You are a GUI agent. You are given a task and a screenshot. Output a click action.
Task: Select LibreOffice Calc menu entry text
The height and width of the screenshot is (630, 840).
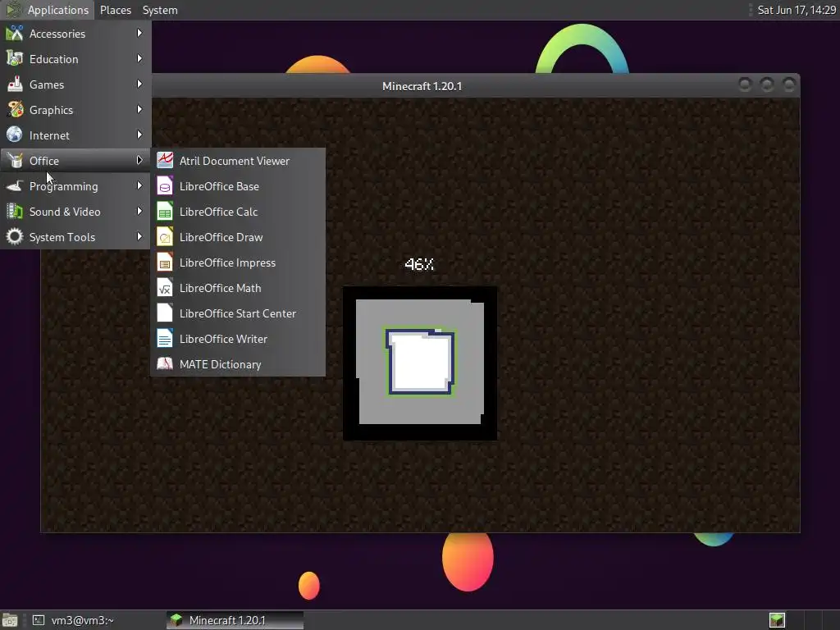click(x=218, y=212)
